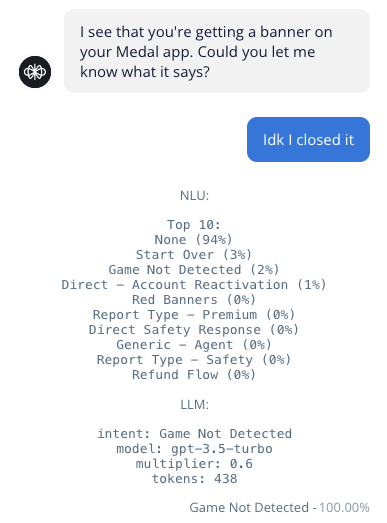Select the 'Generic – Agent (0%)' entry
Viewport: 387px width, 523px height.
pos(194,345)
